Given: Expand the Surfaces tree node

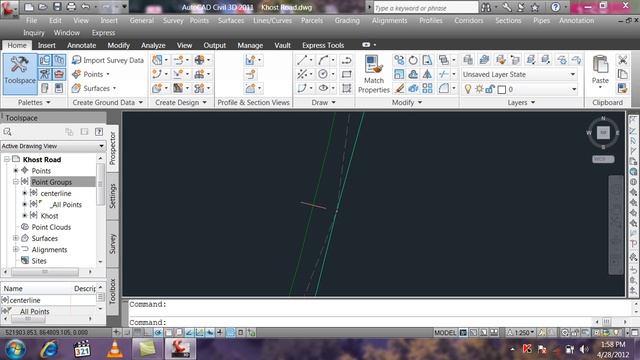Looking at the screenshot, I should point(16,238).
